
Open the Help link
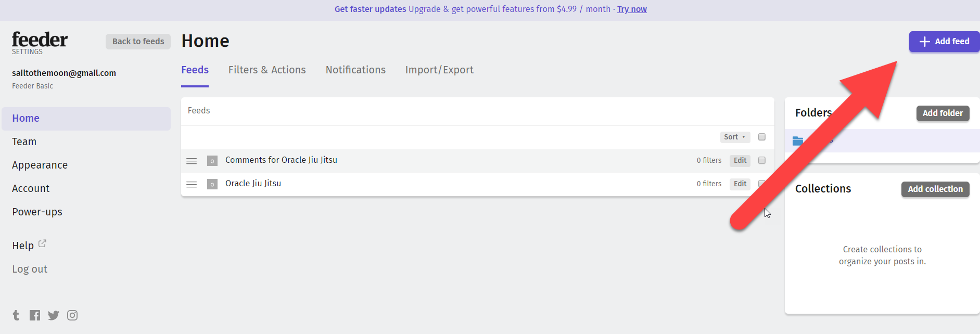(x=23, y=246)
